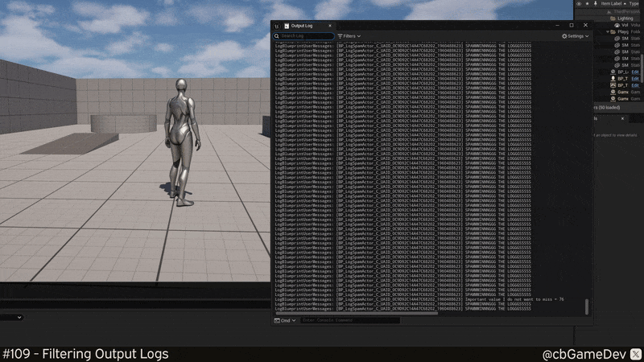Open the Filters dropdown
This screenshot has width=644, height=362.
pos(349,36)
